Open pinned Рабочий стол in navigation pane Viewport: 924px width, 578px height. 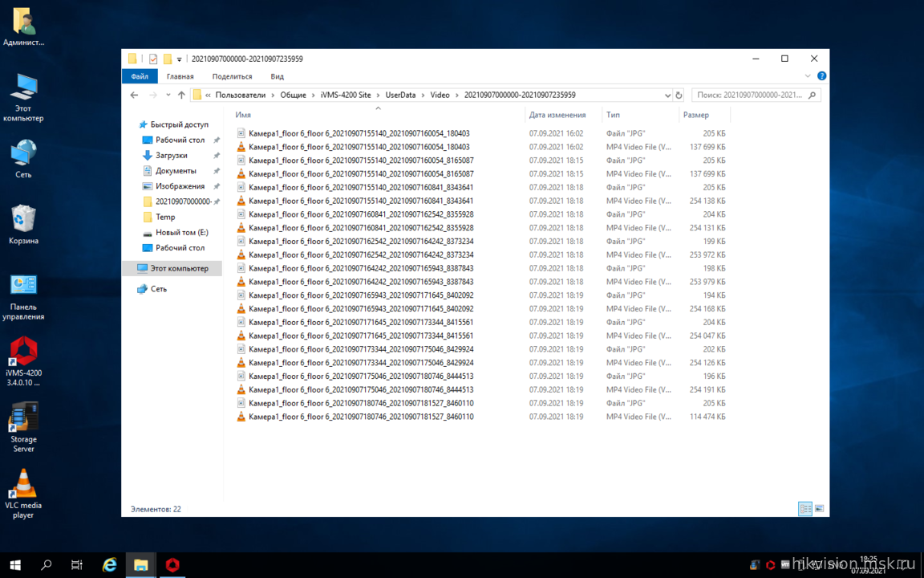click(x=180, y=140)
